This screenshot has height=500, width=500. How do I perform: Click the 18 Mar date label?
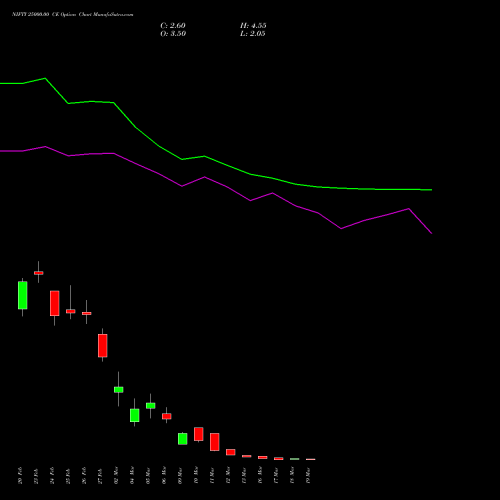point(293,475)
